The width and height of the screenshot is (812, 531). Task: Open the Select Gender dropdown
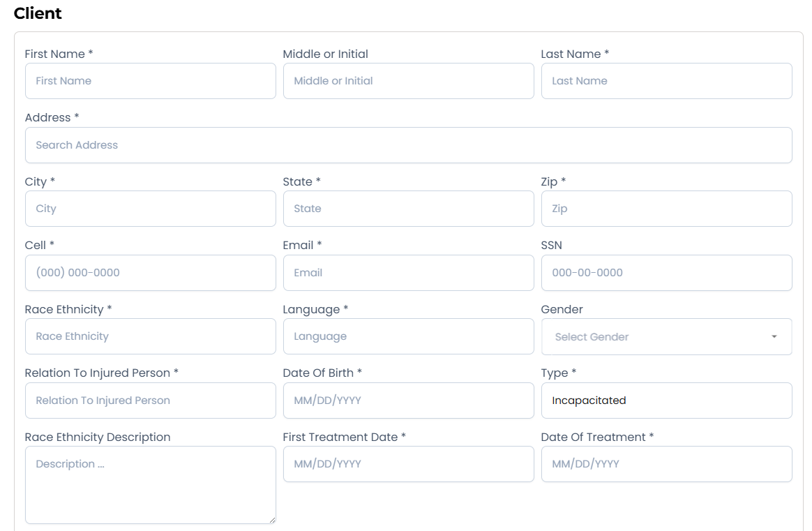point(656,337)
